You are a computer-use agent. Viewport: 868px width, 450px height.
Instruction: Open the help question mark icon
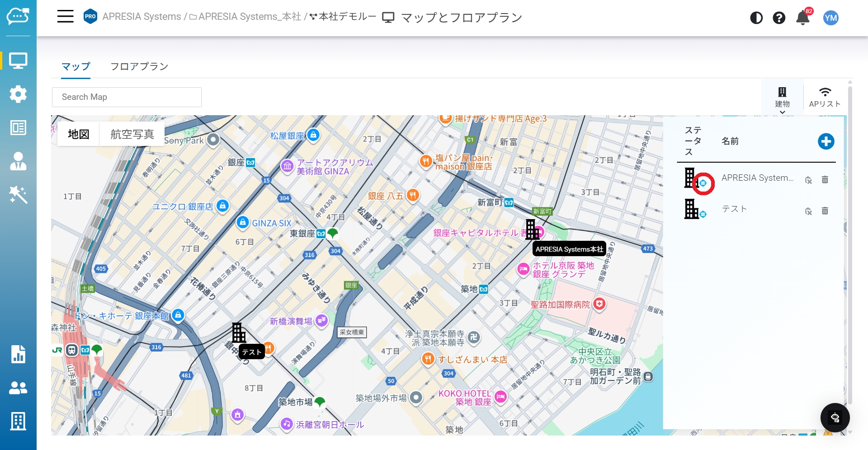point(778,18)
